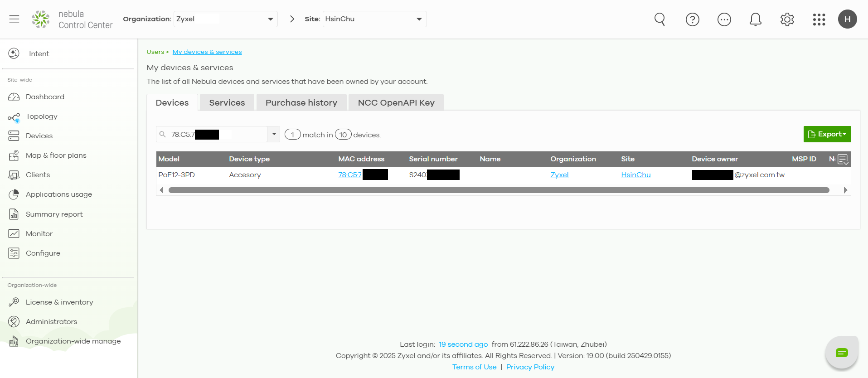Viewport: 868px width, 378px height.
Task: Click the table scroll right arrow
Action: click(845, 190)
